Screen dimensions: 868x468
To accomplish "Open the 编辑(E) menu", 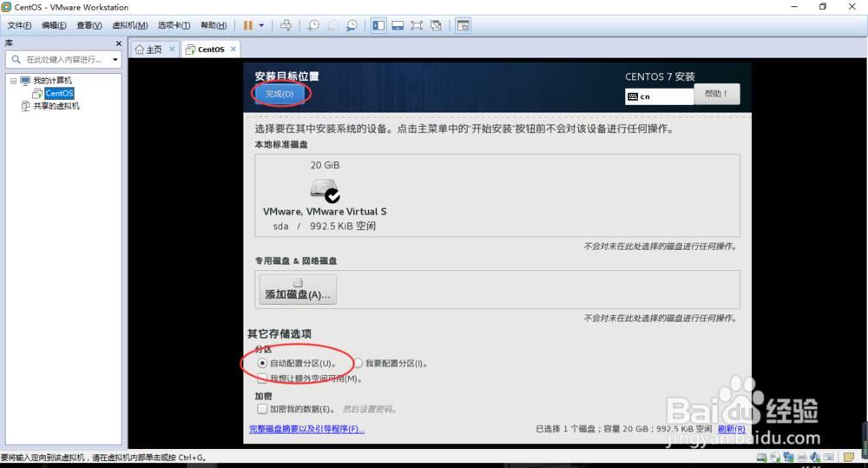I will (54, 25).
